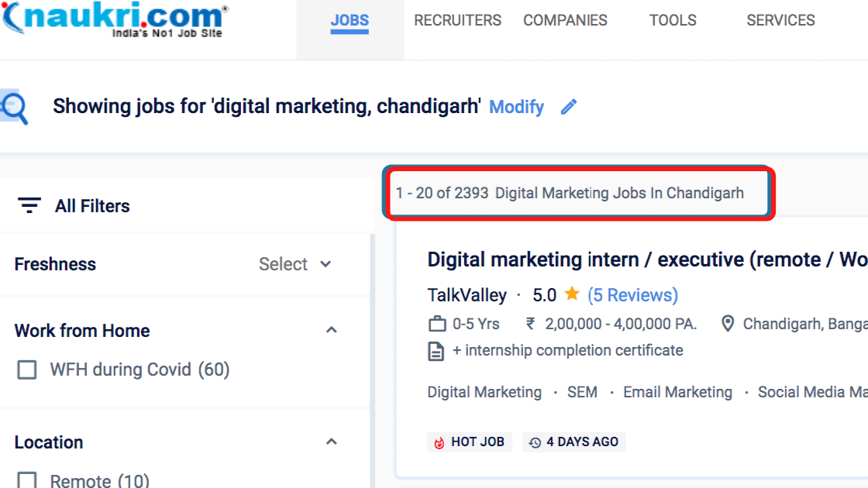Click the briefcase experience icon on job card
The image size is (868, 488).
click(x=437, y=324)
